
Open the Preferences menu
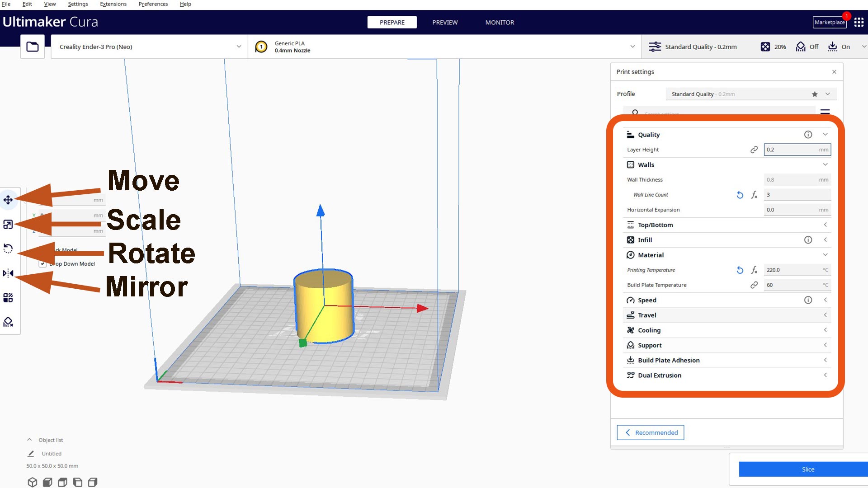(153, 4)
